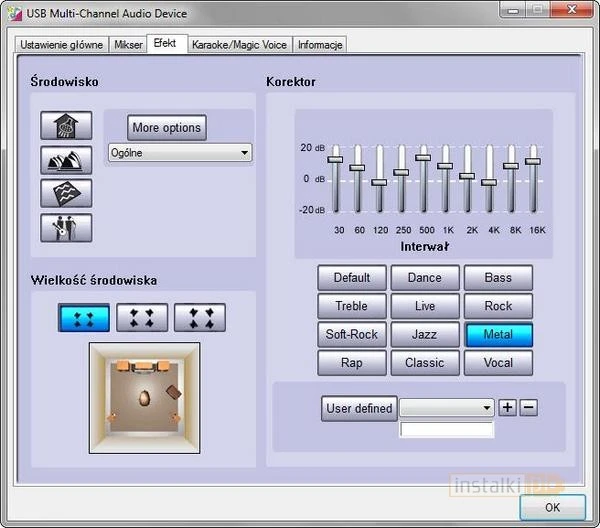
Task: Pick the music pub band environment icon
Action: 66,227
